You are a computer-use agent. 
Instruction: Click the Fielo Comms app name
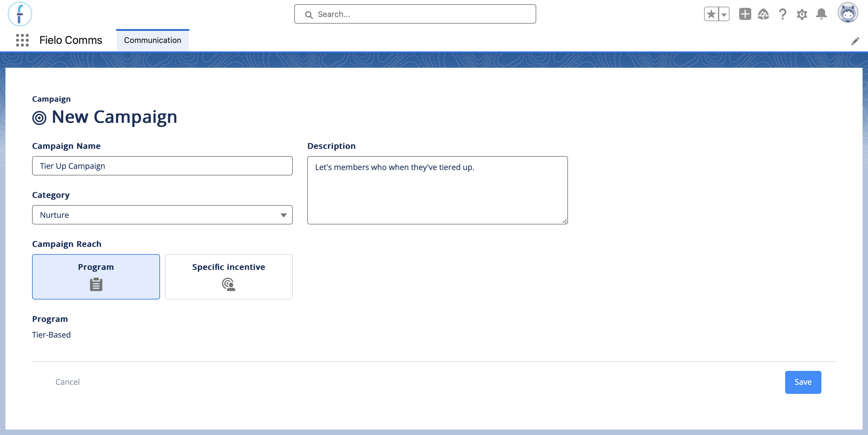tap(71, 40)
